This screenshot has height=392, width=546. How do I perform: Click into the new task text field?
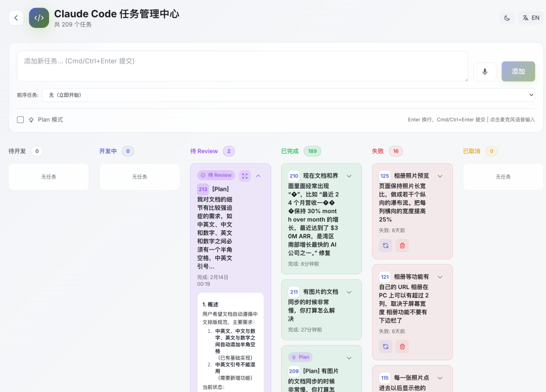click(x=242, y=66)
